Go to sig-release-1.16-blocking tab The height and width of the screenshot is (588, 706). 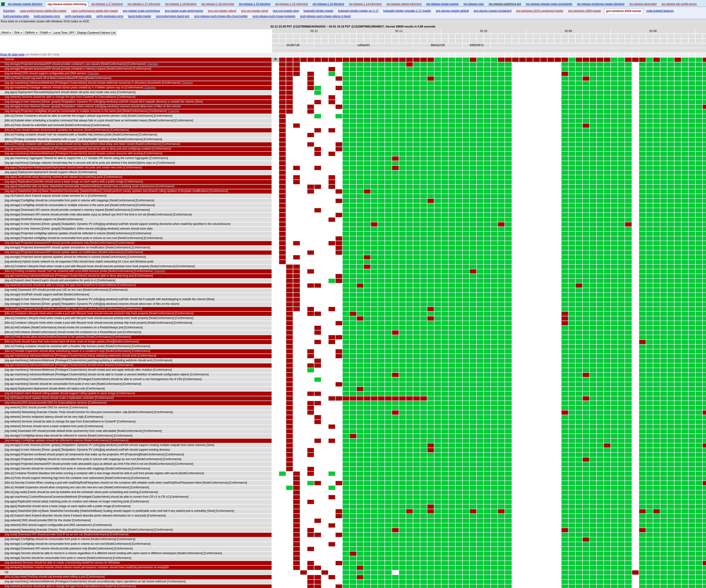181,4
